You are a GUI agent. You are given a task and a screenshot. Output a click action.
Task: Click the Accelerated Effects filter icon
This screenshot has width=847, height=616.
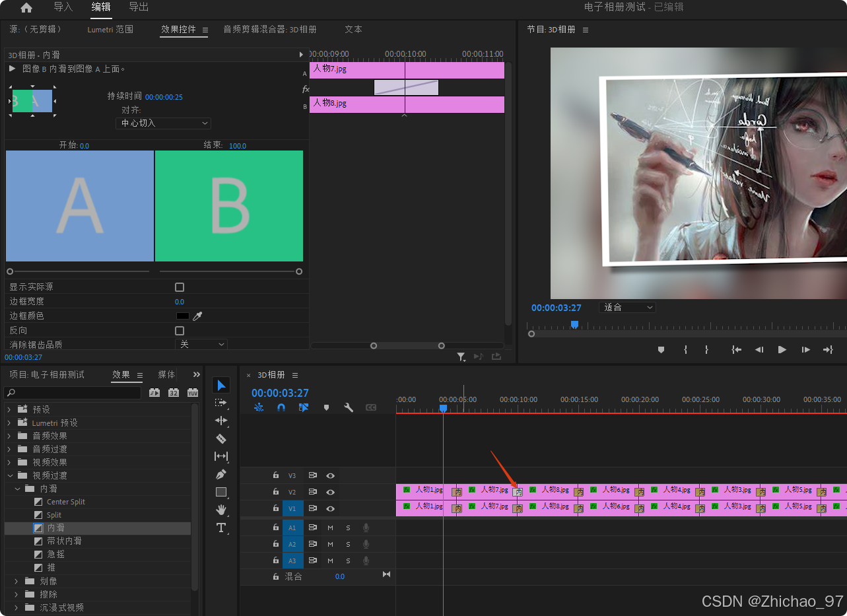[154, 392]
